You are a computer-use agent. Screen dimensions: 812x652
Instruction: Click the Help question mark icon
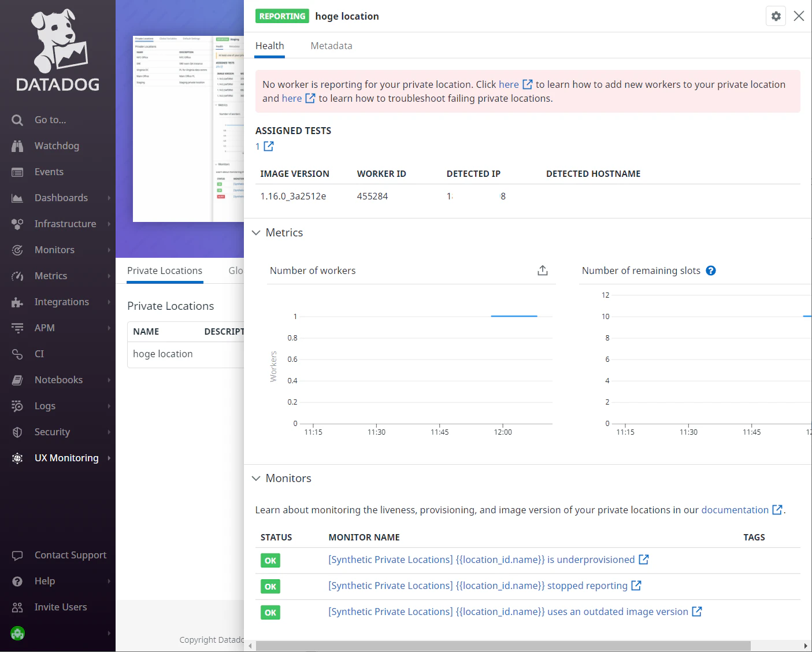pyautogui.click(x=17, y=581)
